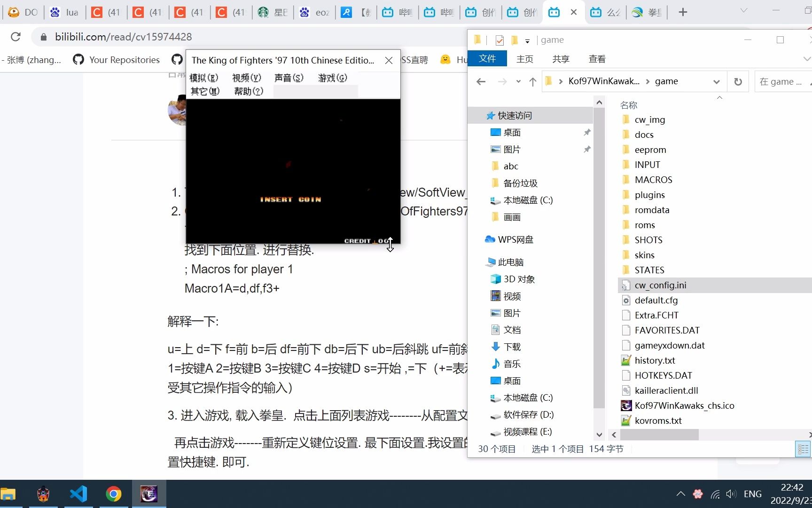Open the quick access toolbar dropdown
The image size is (812, 508).
527,41
